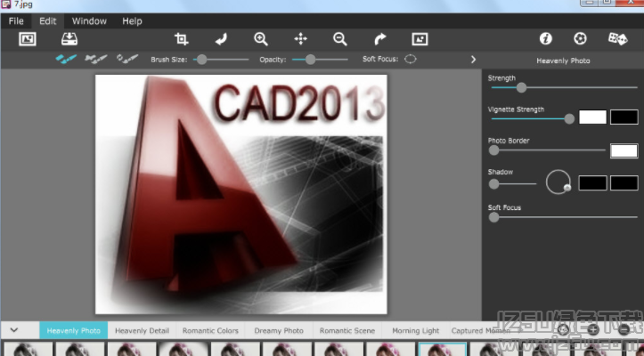Image resolution: width=644 pixels, height=356 pixels.
Task: Switch to Morning Light tab
Action: [x=416, y=330]
